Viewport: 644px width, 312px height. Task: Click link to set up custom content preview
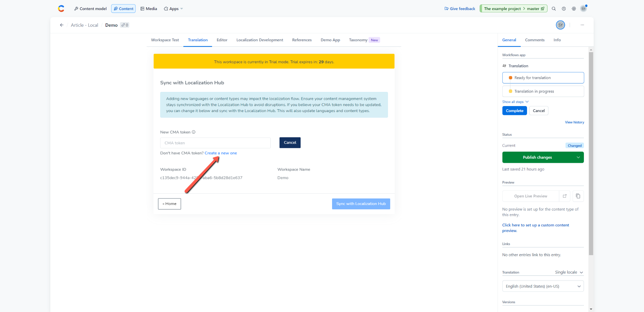536,228
